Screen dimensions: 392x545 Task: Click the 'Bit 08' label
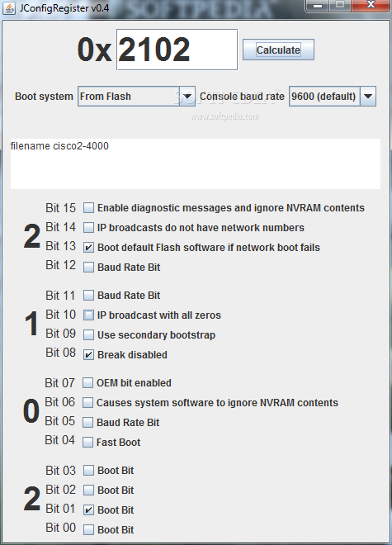(x=60, y=353)
